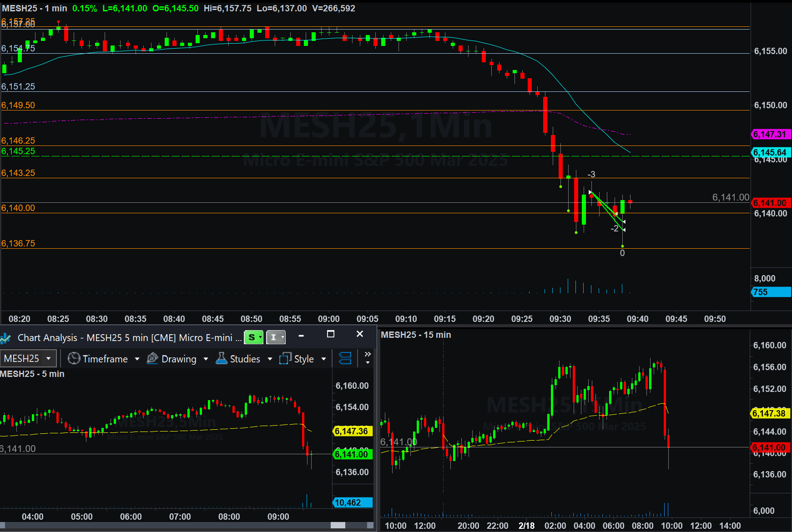Expand the Timeframe dropdown arrow
Image resolution: width=792 pixels, height=532 pixels.
point(137,359)
